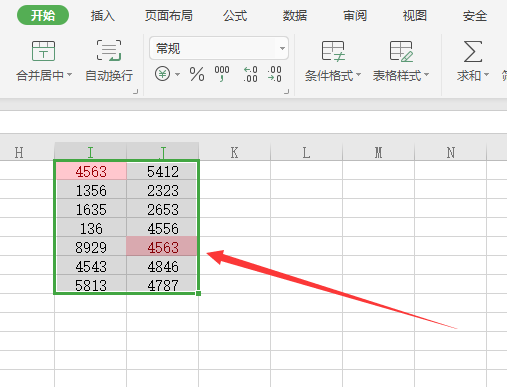Open the 插入 tab
This screenshot has height=387, width=507.
(103, 16)
